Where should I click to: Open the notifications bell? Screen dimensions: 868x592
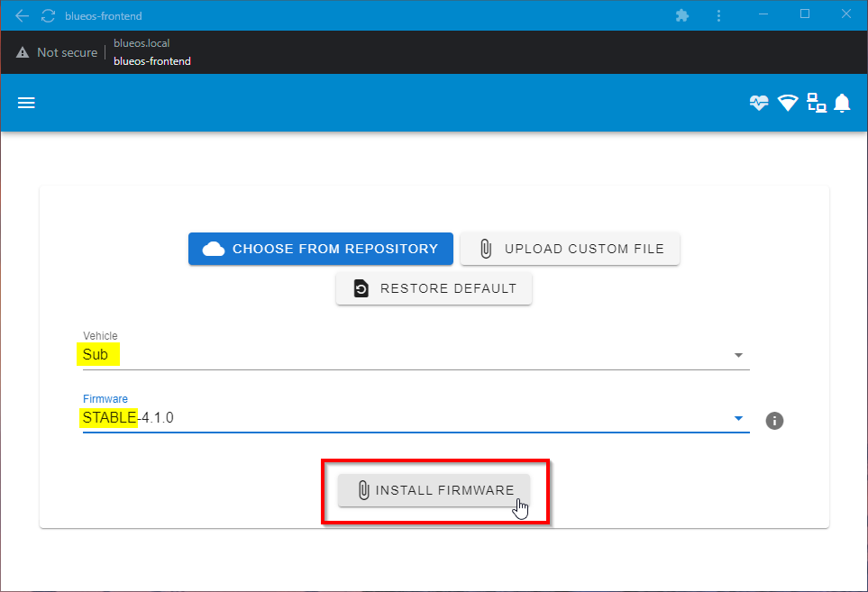(842, 102)
